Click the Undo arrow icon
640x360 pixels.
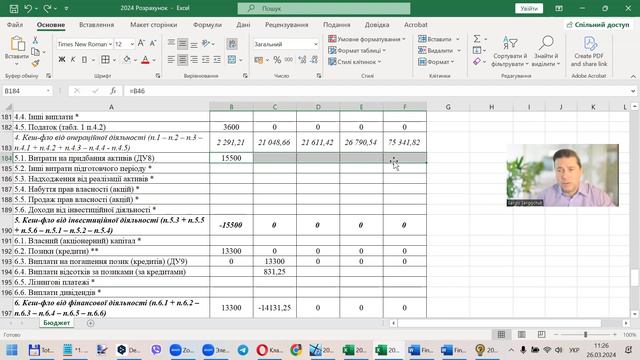point(28,8)
